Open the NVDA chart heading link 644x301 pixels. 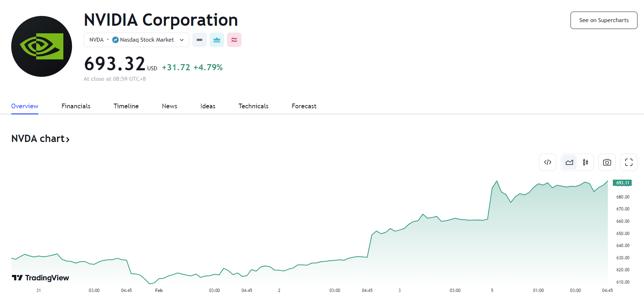coord(40,139)
